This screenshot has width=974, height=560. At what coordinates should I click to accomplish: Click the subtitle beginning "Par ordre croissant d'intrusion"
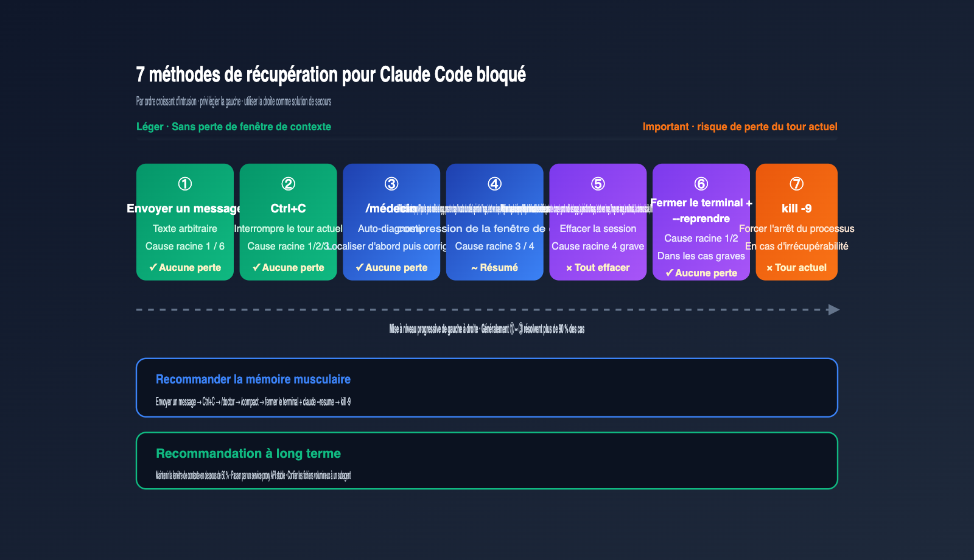[x=234, y=101]
